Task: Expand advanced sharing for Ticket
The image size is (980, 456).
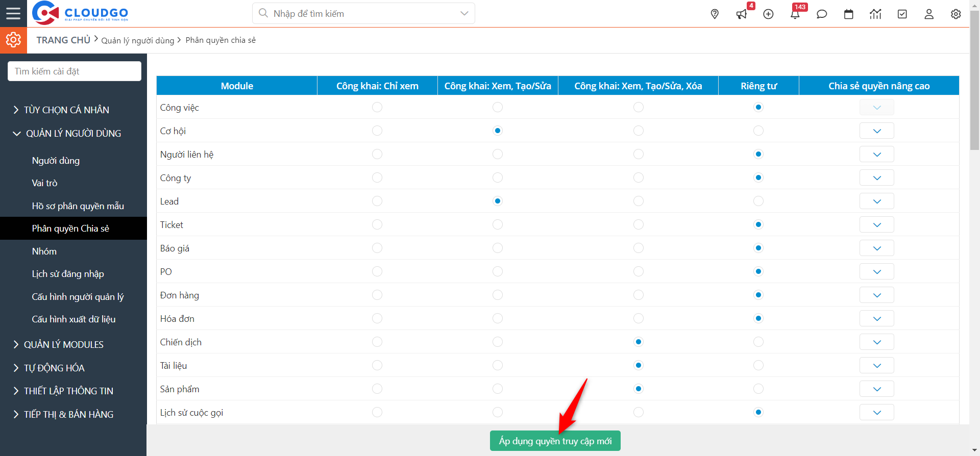Action: (877, 224)
